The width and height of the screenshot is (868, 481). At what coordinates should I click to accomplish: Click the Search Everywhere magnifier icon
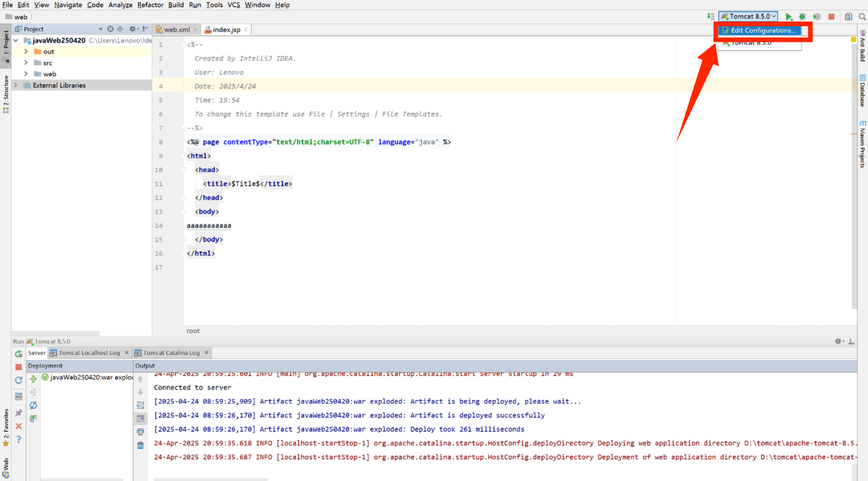click(x=862, y=17)
